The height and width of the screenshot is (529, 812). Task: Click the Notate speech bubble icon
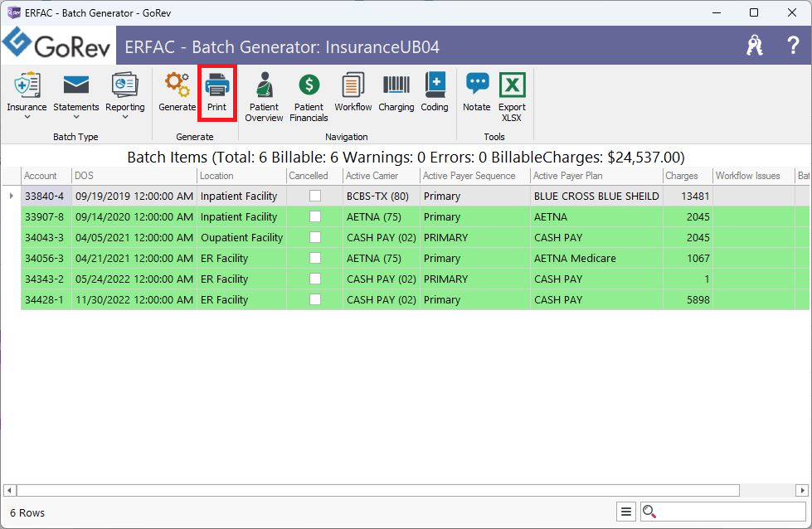click(477, 84)
